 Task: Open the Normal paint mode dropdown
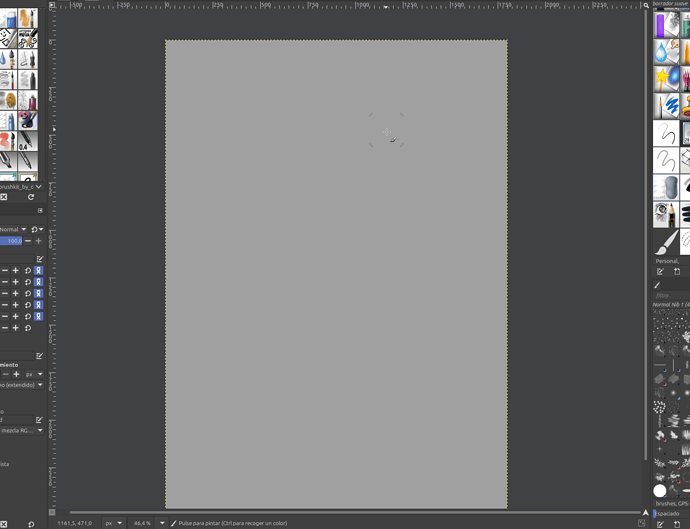(x=14, y=229)
